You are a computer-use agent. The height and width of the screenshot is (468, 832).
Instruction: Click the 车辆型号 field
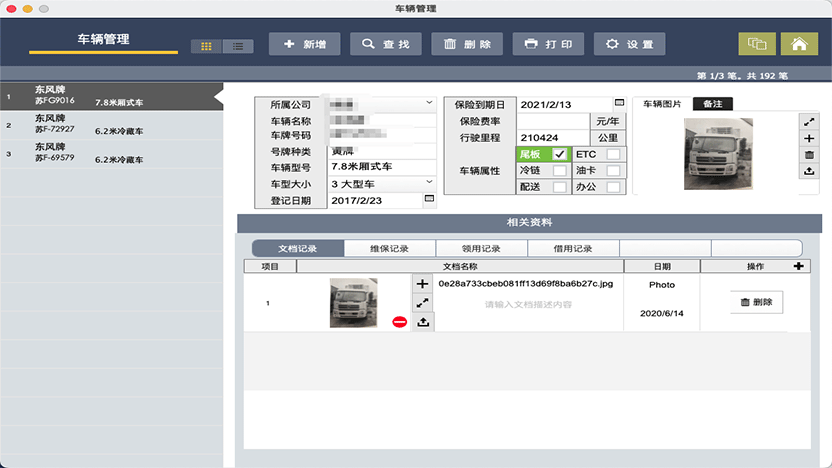[x=382, y=167]
